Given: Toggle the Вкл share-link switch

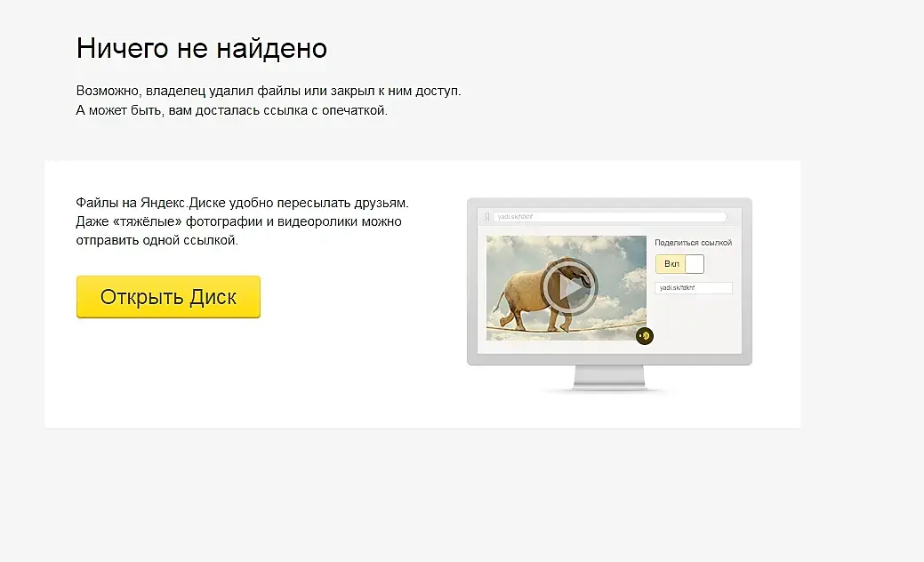Looking at the screenshot, I should click(x=679, y=264).
